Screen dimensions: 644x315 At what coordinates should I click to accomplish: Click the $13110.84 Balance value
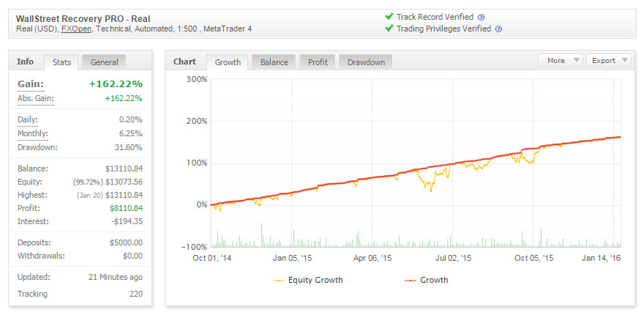[124, 168]
